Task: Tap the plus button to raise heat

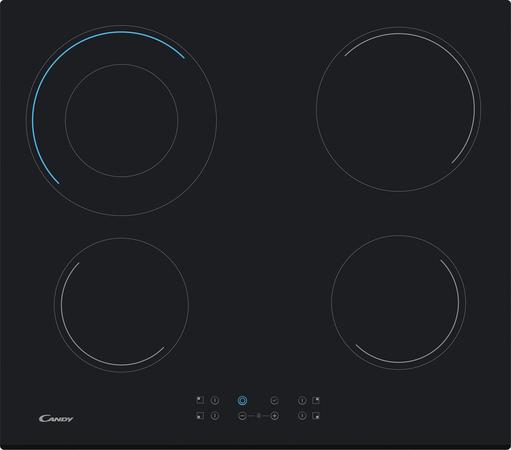Action: point(274,416)
